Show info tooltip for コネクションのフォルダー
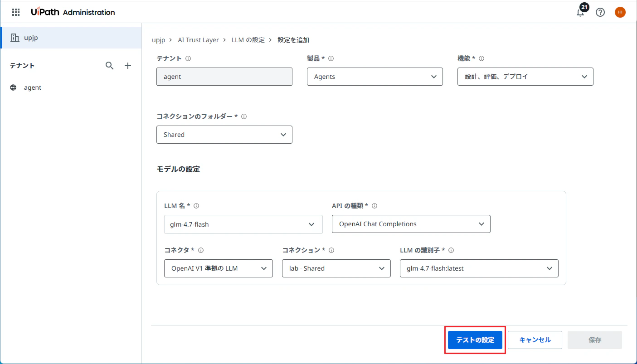The height and width of the screenshot is (364, 637). point(244,116)
